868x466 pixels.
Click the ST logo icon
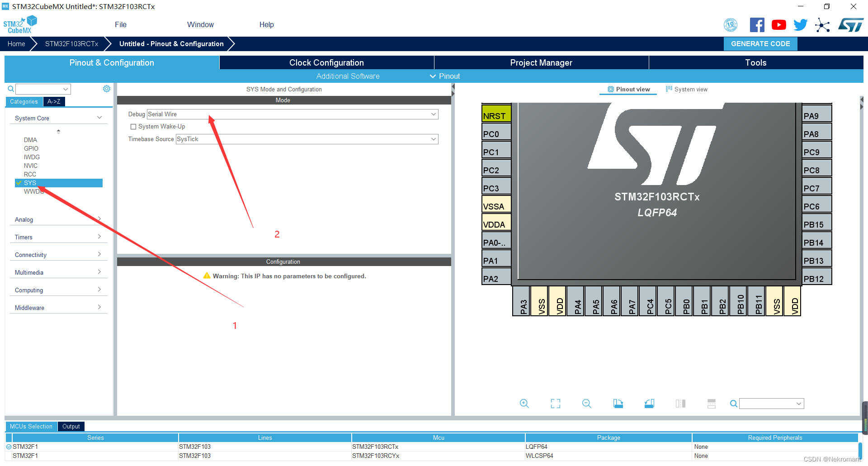851,25
